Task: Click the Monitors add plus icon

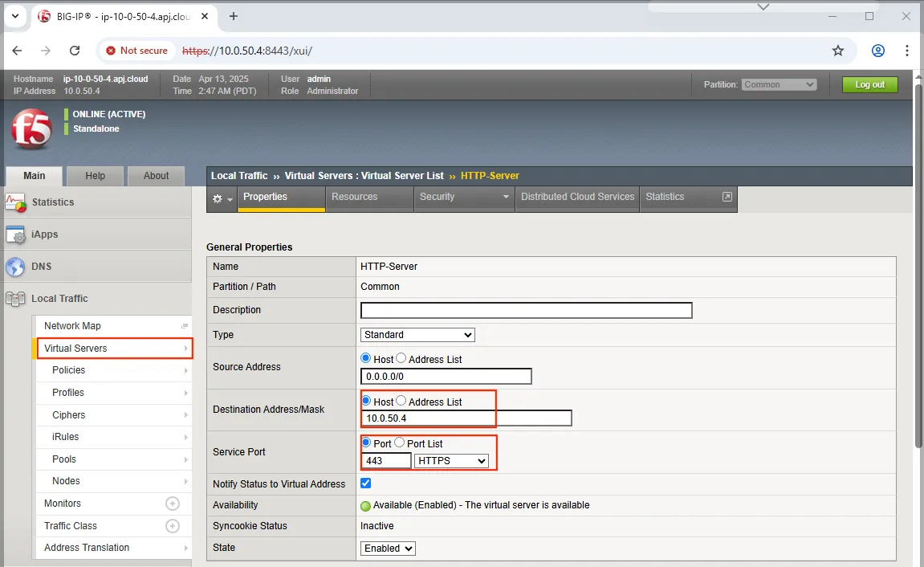Action: coord(172,504)
